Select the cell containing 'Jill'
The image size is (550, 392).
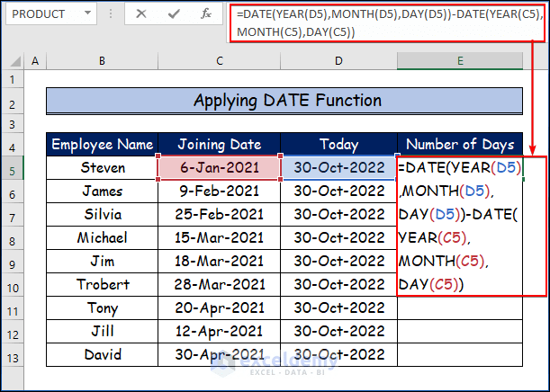102,332
